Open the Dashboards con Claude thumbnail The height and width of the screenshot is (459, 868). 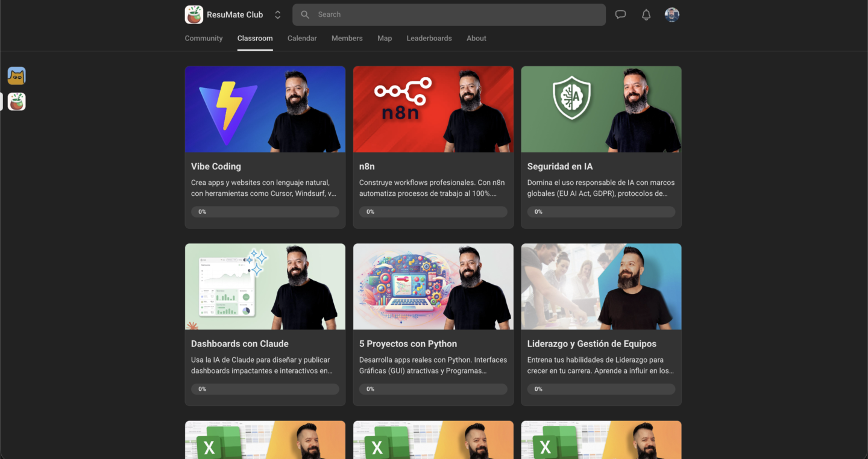(265, 287)
